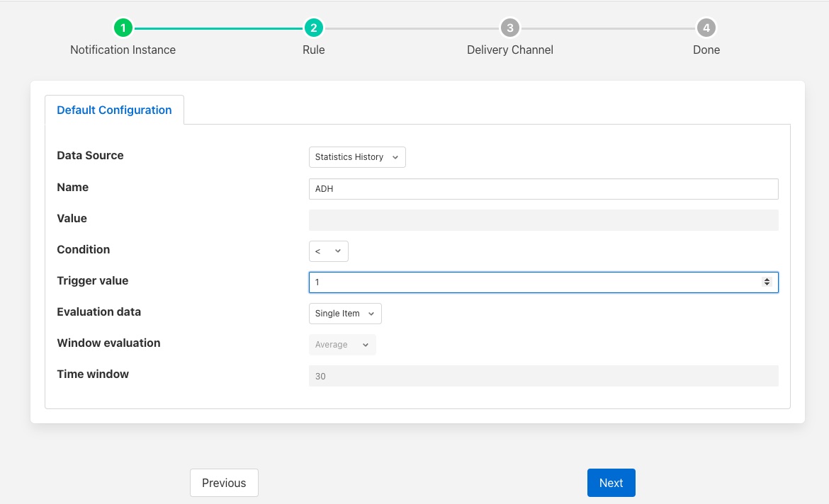This screenshot has width=829, height=504.
Task: Go back with the Previous button
Action: (224, 483)
